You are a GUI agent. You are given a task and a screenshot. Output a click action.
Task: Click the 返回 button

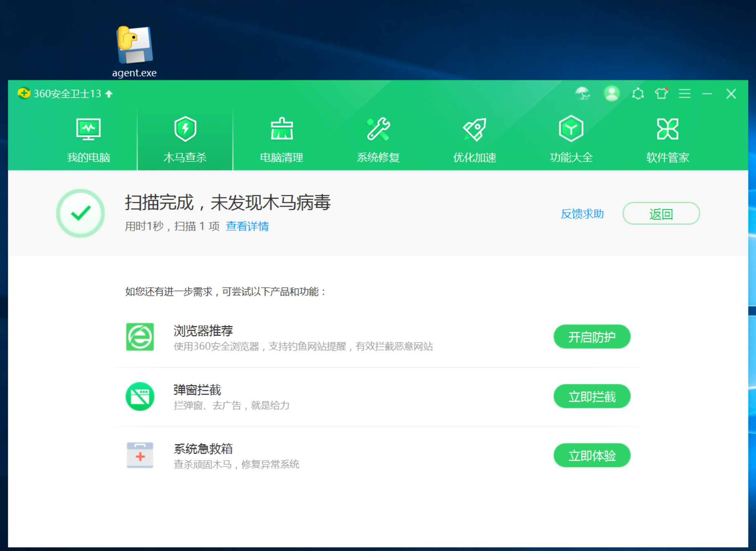661,213
